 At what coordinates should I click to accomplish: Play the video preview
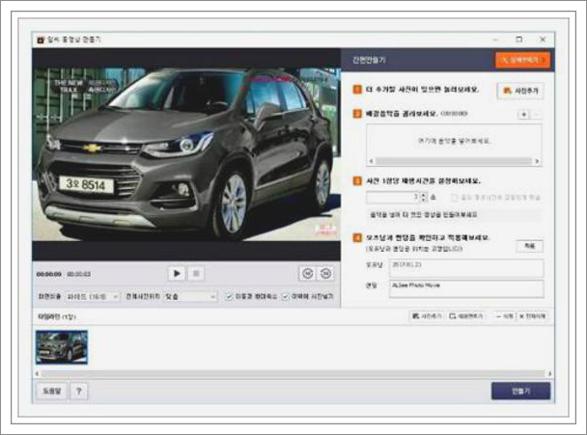177,274
